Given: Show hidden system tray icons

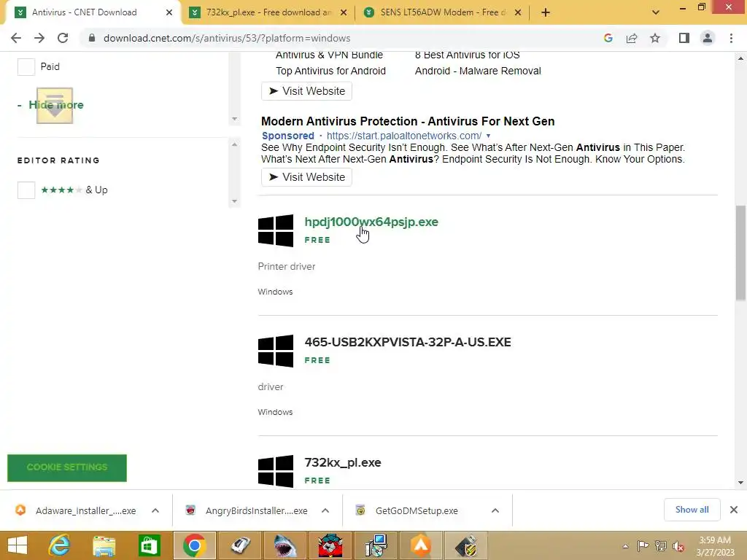Looking at the screenshot, I should [x=625, y=546].
